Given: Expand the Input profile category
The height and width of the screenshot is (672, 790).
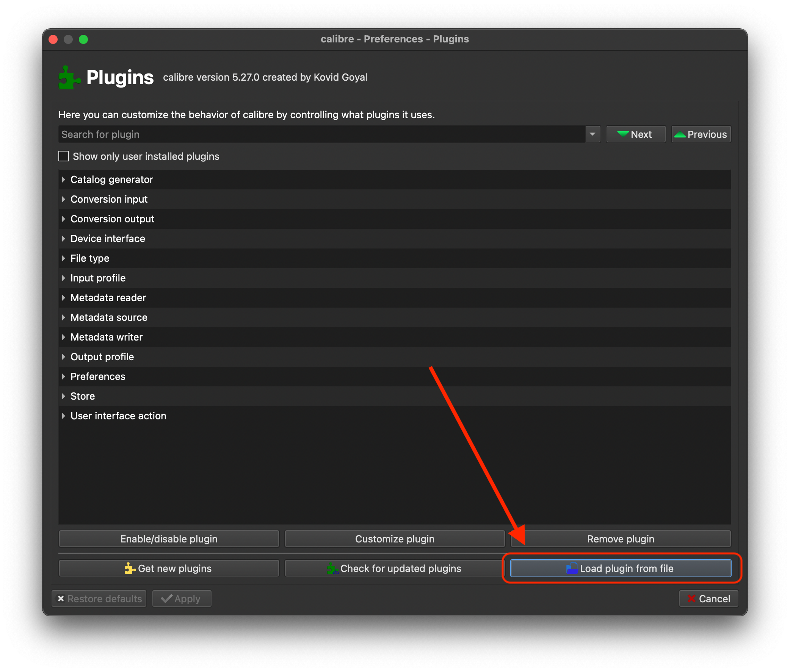Looking at the screenshot, I should pyautogui.click(x=63, y=278).
